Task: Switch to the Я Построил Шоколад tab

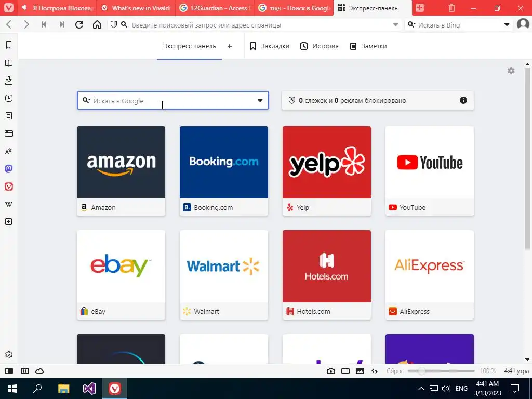Action: pyautogui.click(x=58, y=8)
